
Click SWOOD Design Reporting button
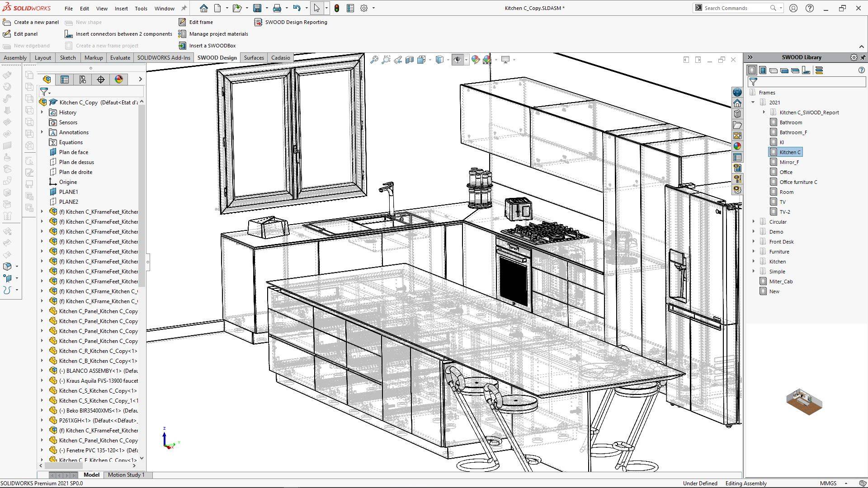296,22
